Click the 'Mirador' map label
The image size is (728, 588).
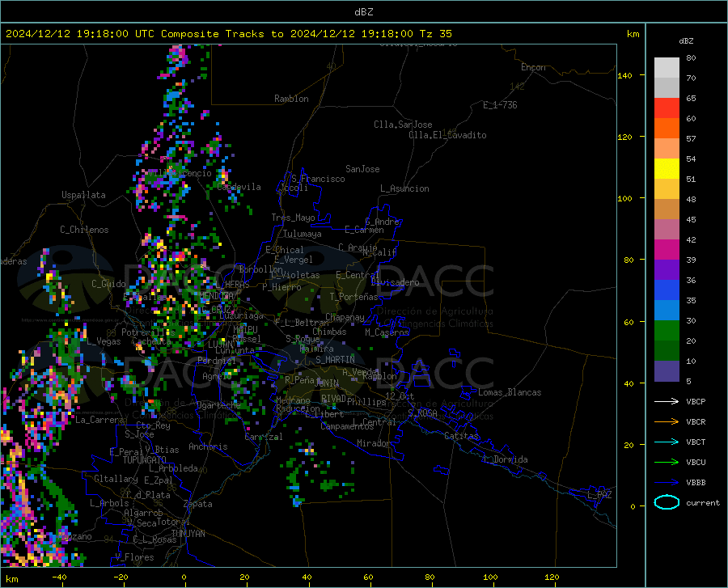374,443
